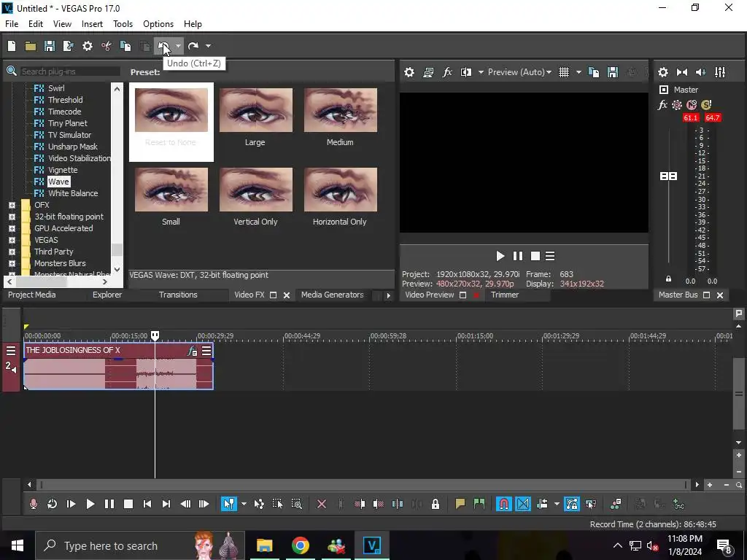Insert Region with the green flags icon
Image resolution: width=747 pixels, height=560 pixels.
pyautogui.click(x=479, y=504)
